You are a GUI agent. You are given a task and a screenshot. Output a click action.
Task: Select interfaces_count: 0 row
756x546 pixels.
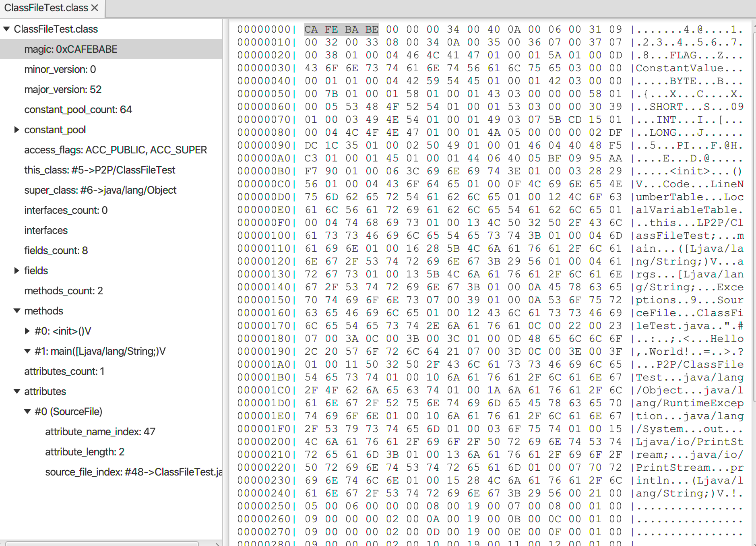click(x=111, y=210)
